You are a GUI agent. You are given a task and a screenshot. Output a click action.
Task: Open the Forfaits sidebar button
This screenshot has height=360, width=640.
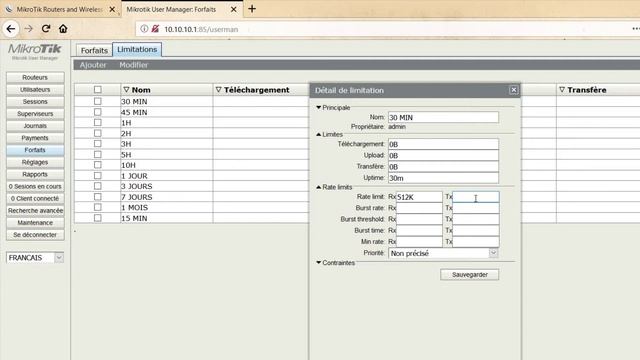pos(35,150)
